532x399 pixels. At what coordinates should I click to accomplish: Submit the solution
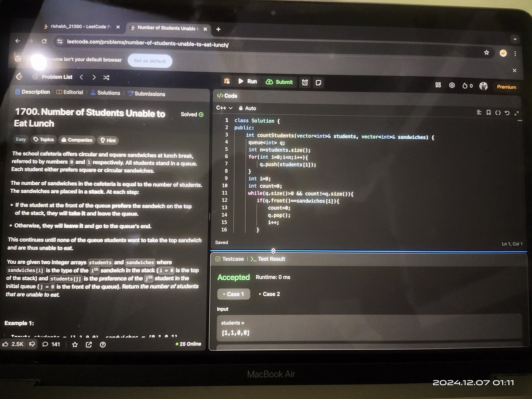[x=279, y=82]
